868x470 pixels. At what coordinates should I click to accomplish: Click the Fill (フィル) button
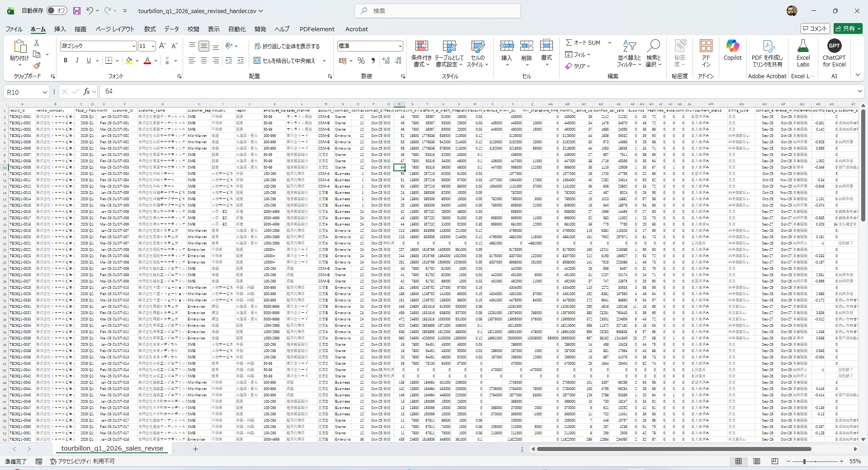(x=578, y=54)
